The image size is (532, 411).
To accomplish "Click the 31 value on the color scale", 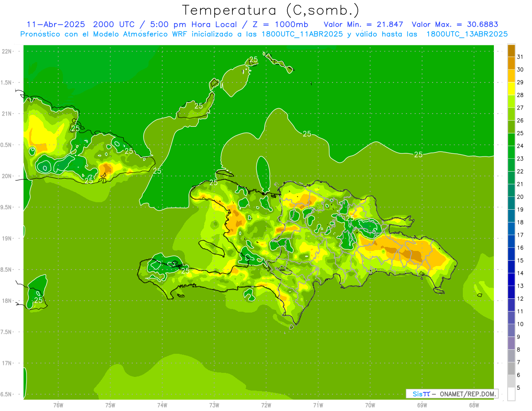I will (520, 57).
